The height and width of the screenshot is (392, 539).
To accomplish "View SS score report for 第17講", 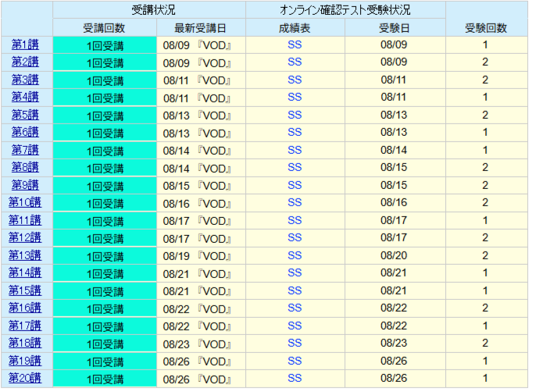I will (x=294, y=326).
